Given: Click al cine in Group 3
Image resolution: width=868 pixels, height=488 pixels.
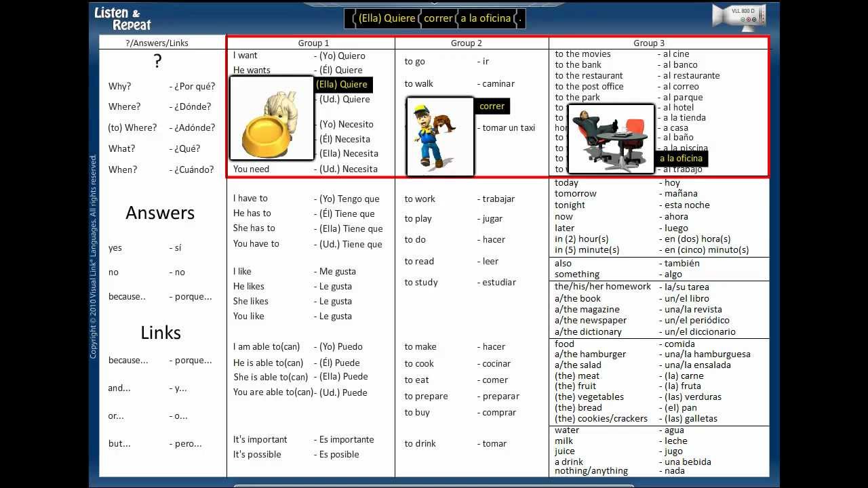Looking at the screenshot, I should 676,54.
